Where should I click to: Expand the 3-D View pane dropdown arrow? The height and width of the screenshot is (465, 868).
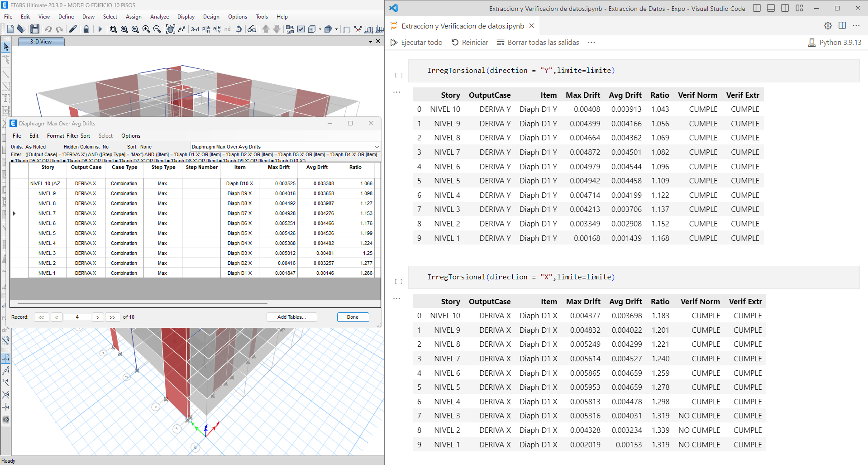pyautogui.click(x=371, y=42)
